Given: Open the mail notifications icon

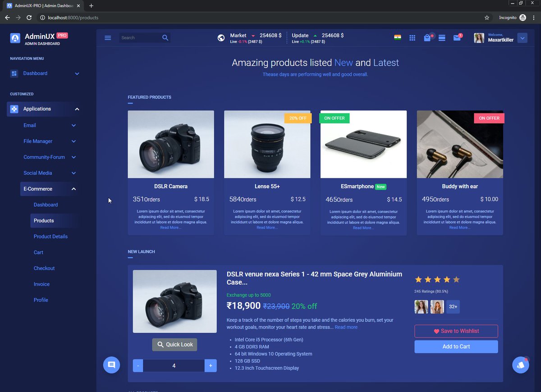Looking at the screenshot, I should [x=457, y=38].
